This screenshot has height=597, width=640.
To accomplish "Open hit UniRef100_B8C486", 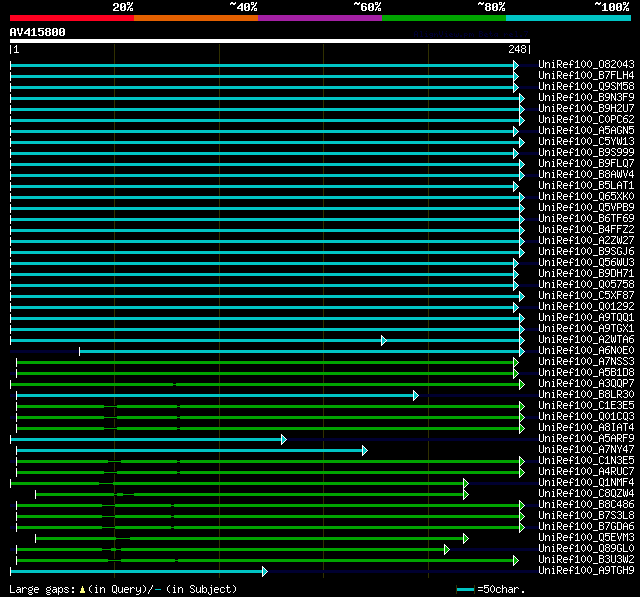I will tap(586, 505).
